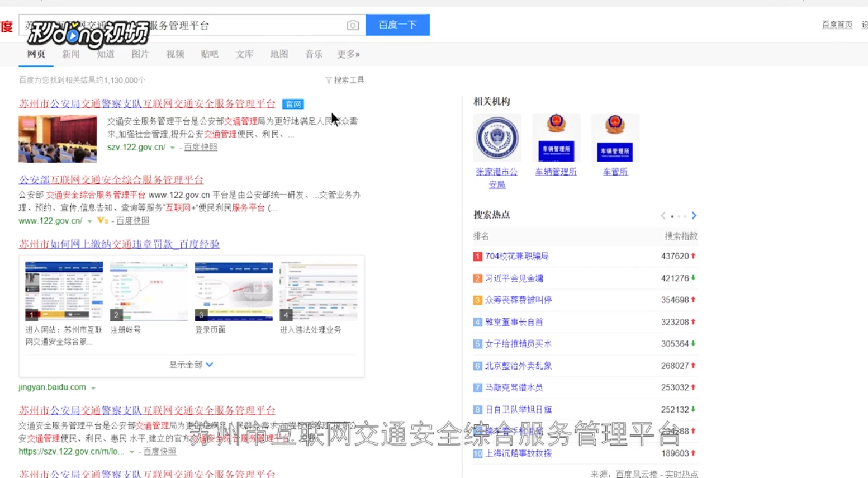Switch to the 新闻 tab
Viewport: 868px width, 478px height.
pyautogui.click(x=70, y=54)
